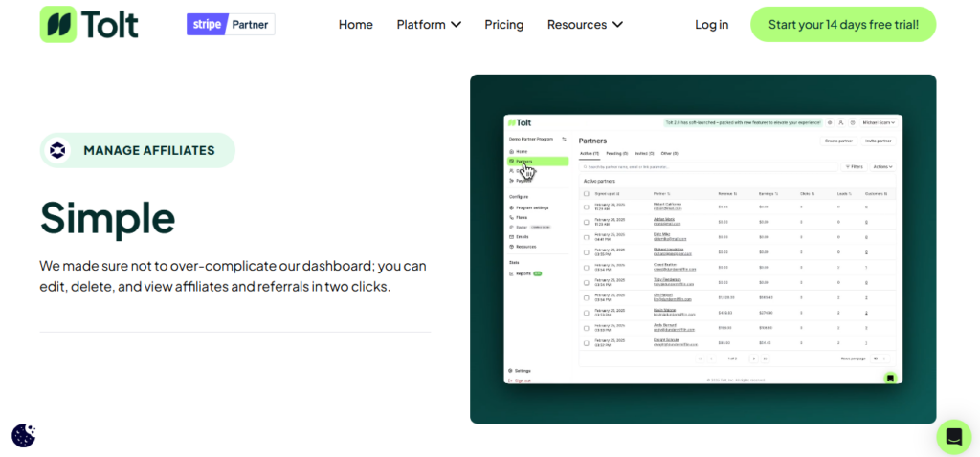This screenshot has width=980, height=457.
Task: Click the Manage Affiliates badge icon
Action: click(x=57, y=150)
